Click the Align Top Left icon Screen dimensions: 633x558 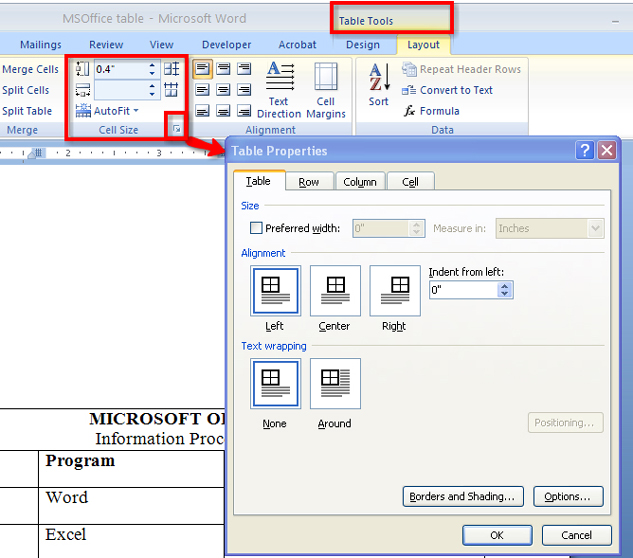coord(202,69)
